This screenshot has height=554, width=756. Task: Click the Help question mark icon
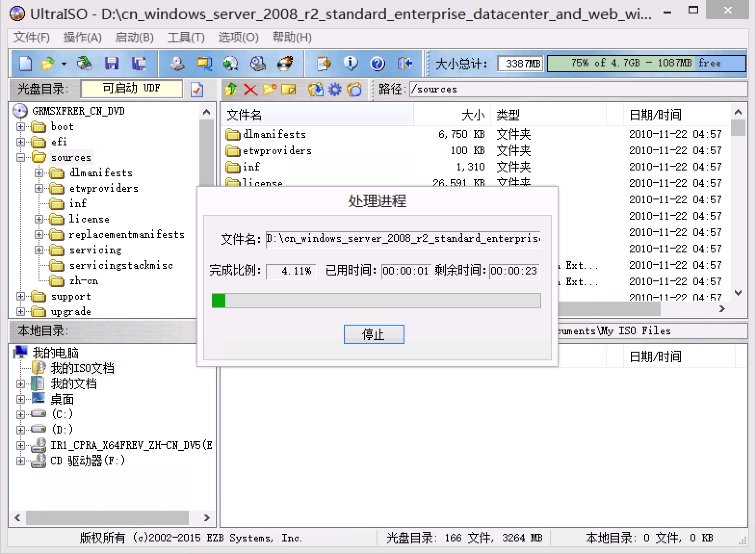(378, 64)
